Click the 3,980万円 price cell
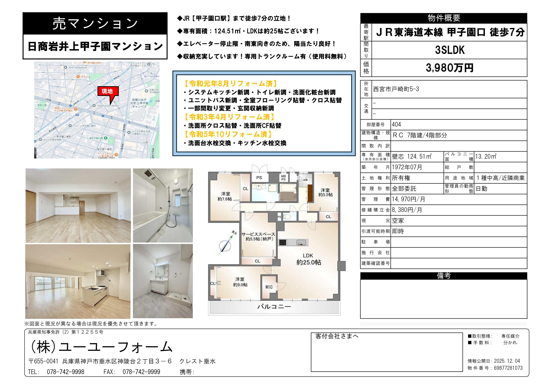554x392 pixels. point(449,68)
